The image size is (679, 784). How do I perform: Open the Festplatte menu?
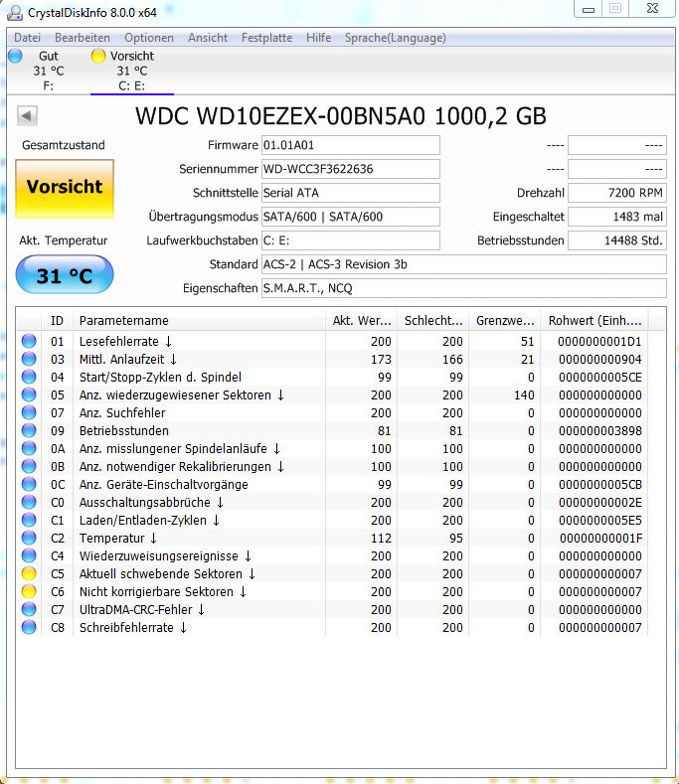pyautogui.click(x=266, y=38)
